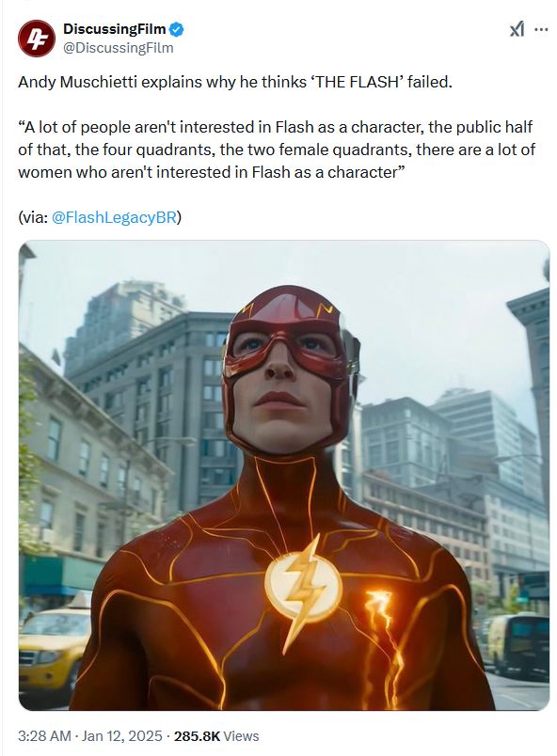Open the Flash movie still image
This screenshot has height=756, width=557.
click(284, 475)
